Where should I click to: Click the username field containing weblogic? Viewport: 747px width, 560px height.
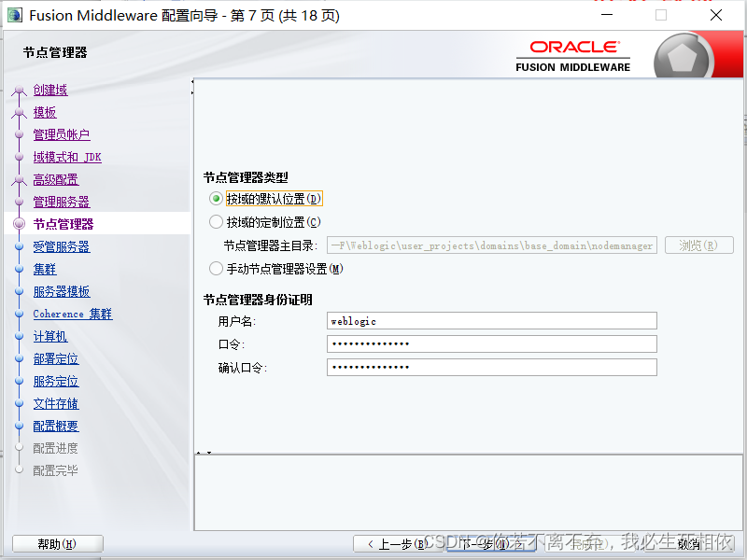(492, 321)
